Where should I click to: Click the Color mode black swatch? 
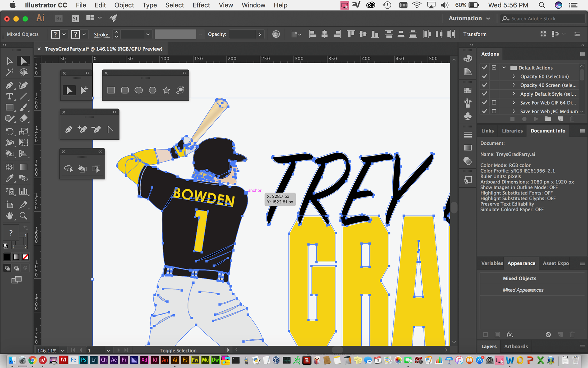tap(7, 257)
